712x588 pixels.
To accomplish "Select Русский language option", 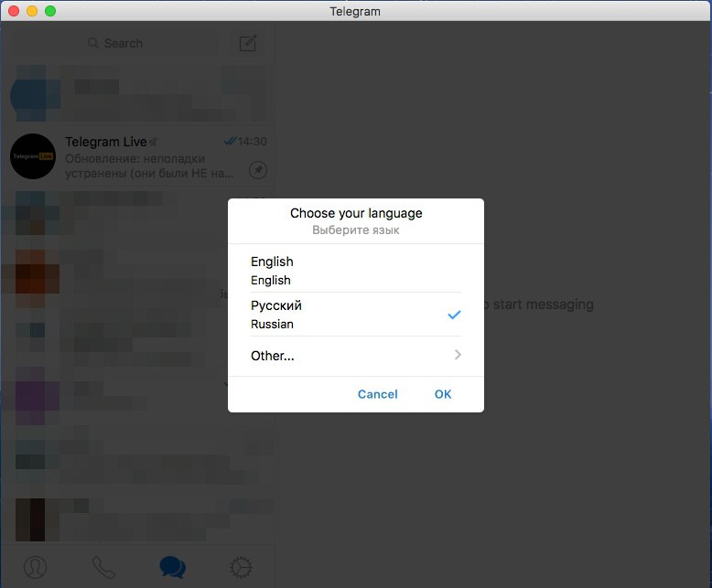I will (356, 315).
